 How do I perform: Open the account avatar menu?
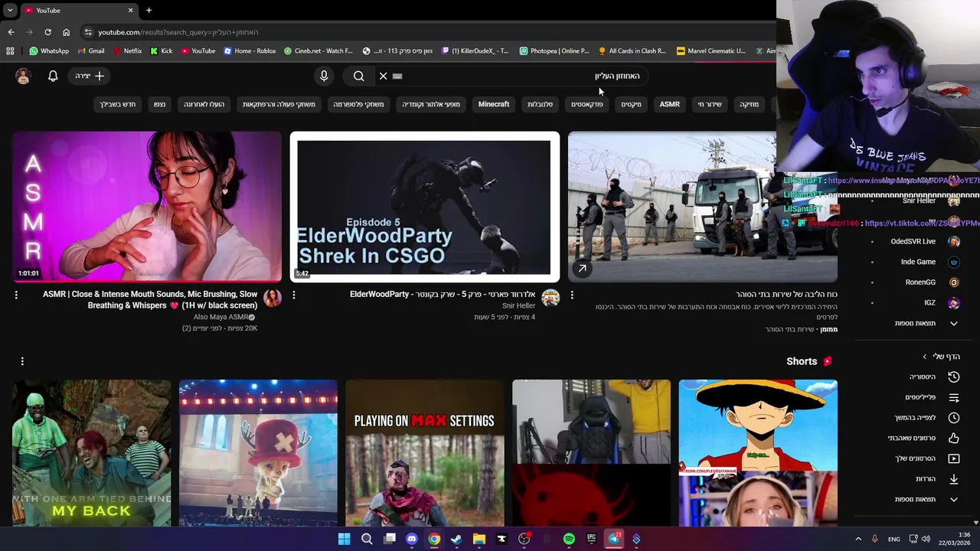[23, 76]
